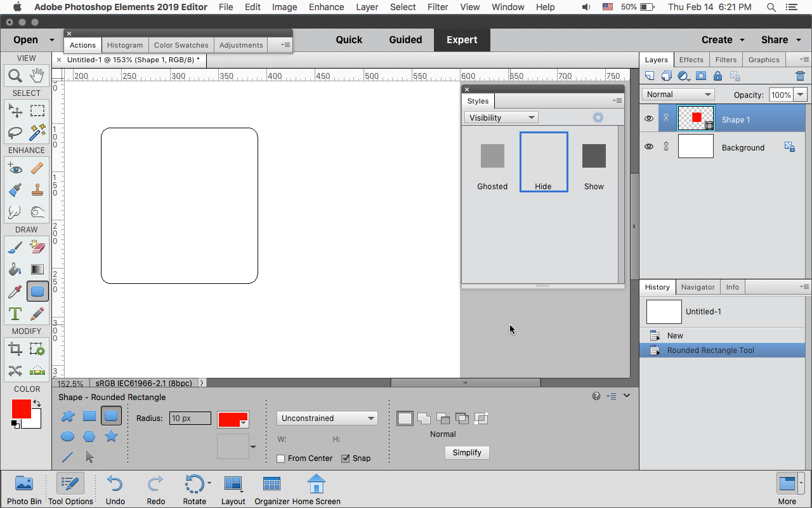
Task: Select the Spot Healing Brush tool
Action: click(37, 168)
